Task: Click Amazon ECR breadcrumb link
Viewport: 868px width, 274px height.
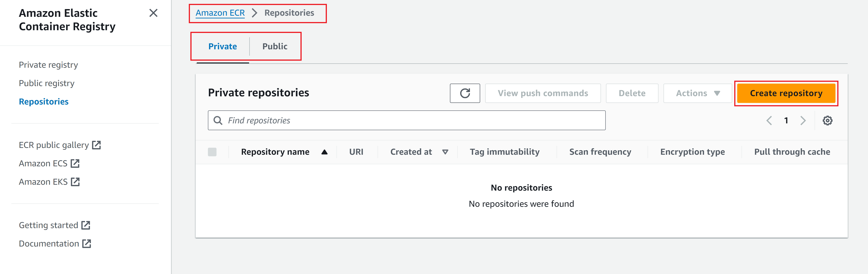Action: 220,13
